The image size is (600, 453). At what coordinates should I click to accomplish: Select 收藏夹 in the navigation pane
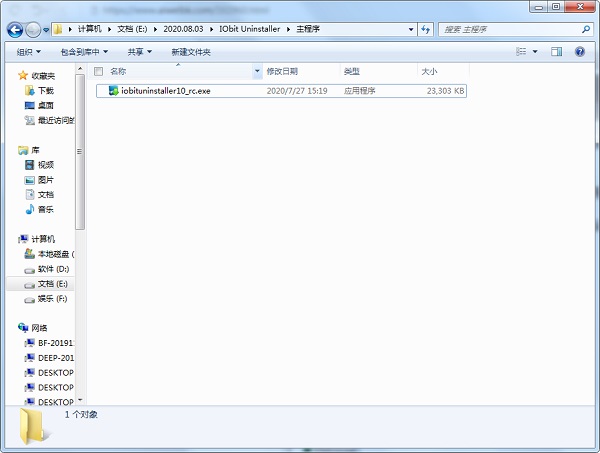pyautogui.click(x=43, y=76)
